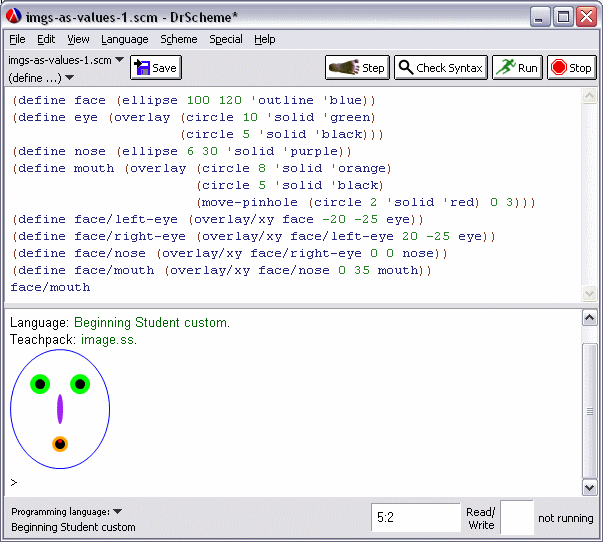Click at the > interactions prompt
603x542 pixels.
point(14,482)
